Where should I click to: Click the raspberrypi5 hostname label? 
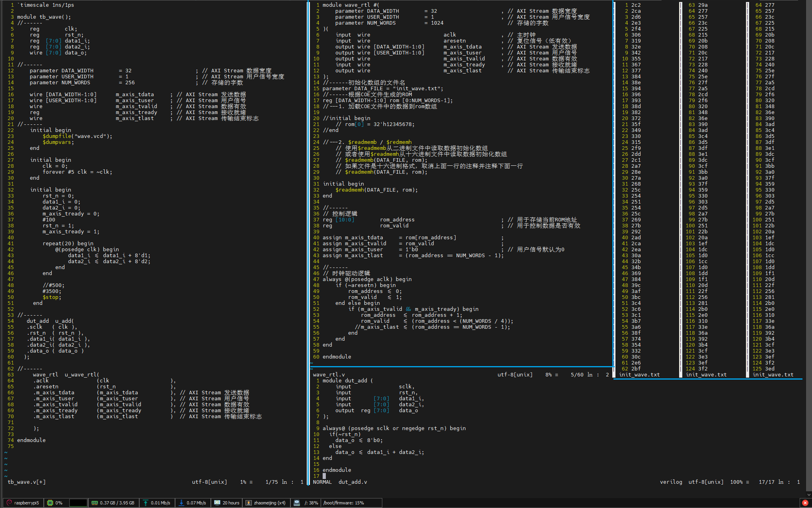(27, 503)
